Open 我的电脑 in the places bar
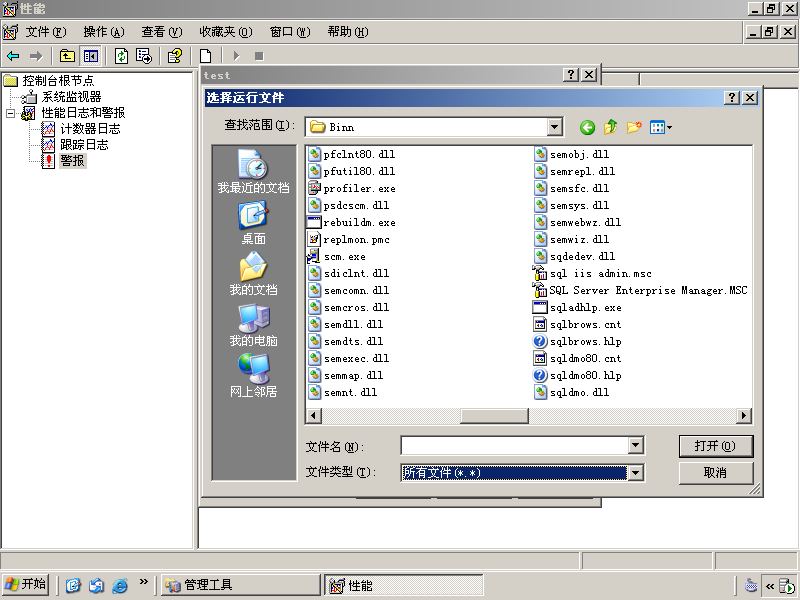The width and height of the screenshot is (800, 600). coord(254,324)
